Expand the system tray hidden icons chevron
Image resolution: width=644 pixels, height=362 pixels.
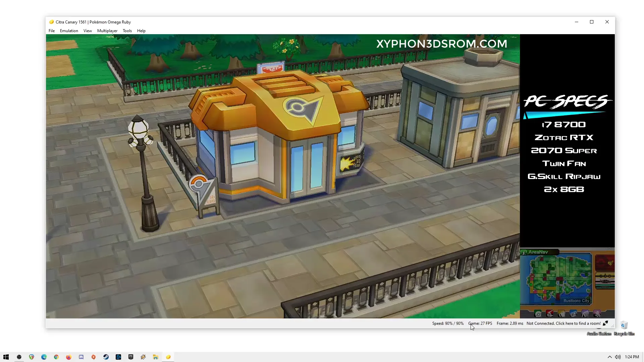[609, 357]
